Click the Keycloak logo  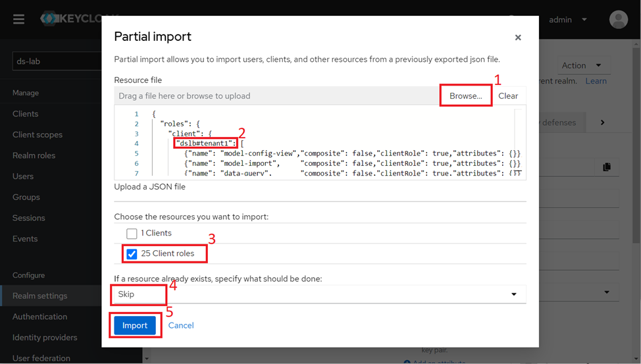point(71,19)
